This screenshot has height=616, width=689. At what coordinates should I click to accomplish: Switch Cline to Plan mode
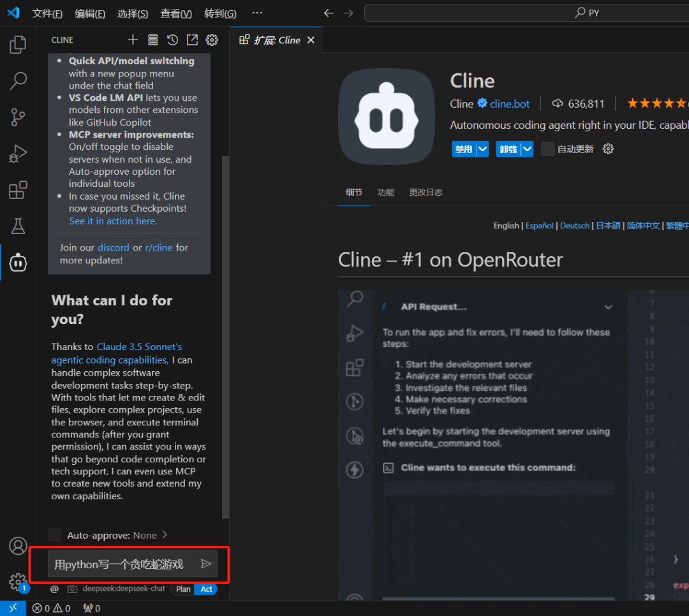[x=183, y=589]
